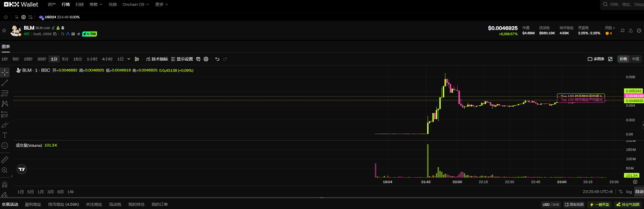644x209 pixels.
Task: Toggle the multi-chart view (多图表)
Action: [596, 59]
